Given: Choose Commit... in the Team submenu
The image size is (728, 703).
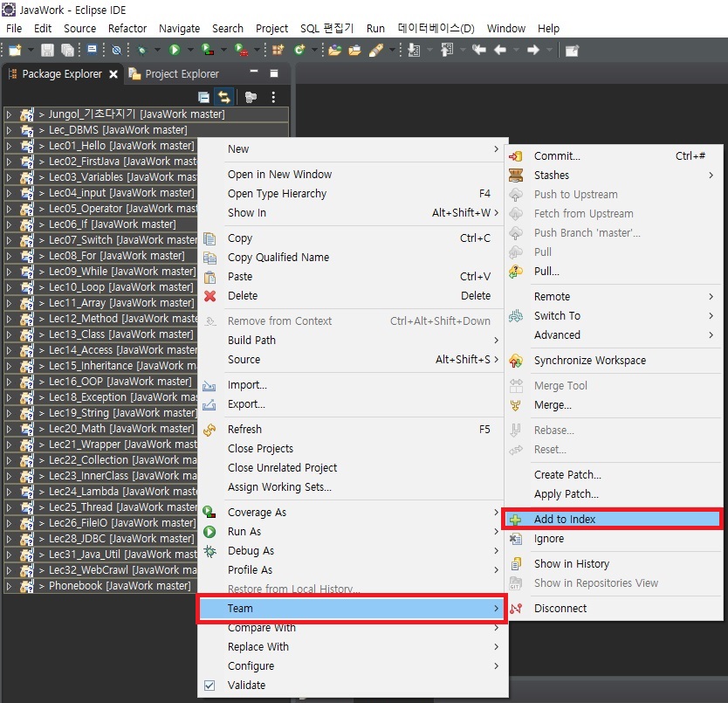Looking at the screenshot, I should coord(614,156).
